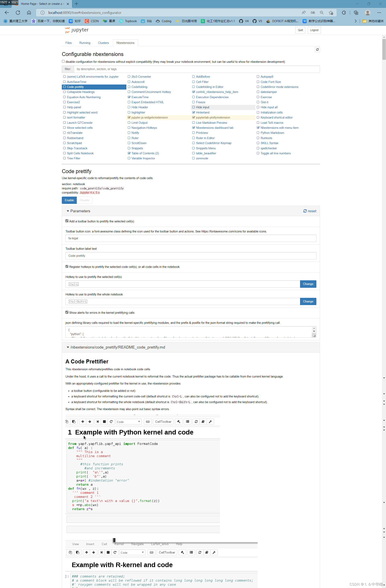
Task: Switch to the Running tab
Action: tap(85, 43)
